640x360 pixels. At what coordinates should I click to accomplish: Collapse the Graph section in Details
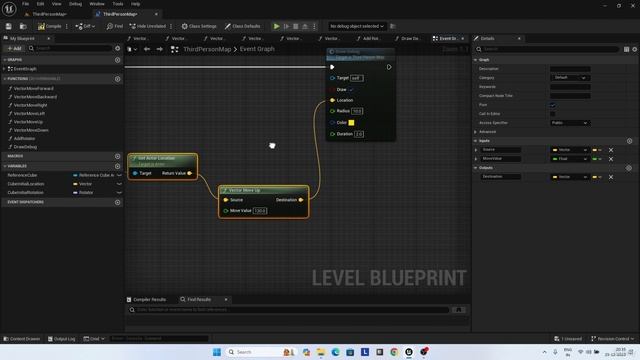(476, 60)
